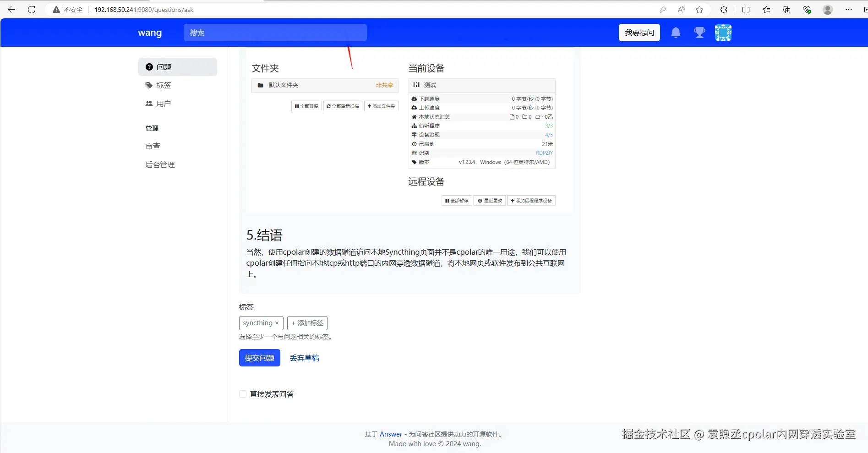Click the 我要提问 button
The height and width of the screenshot is (453, 868).
point(639,32)
